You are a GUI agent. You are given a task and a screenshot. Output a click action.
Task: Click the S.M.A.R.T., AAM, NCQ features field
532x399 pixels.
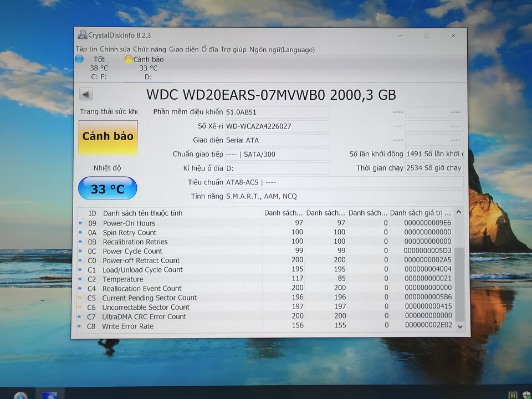(344, 196)
